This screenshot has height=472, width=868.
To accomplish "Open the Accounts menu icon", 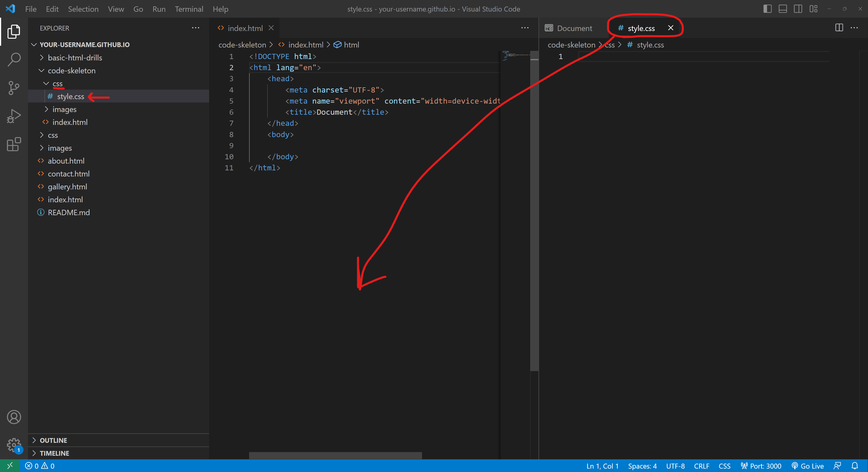I will point(14,417).
